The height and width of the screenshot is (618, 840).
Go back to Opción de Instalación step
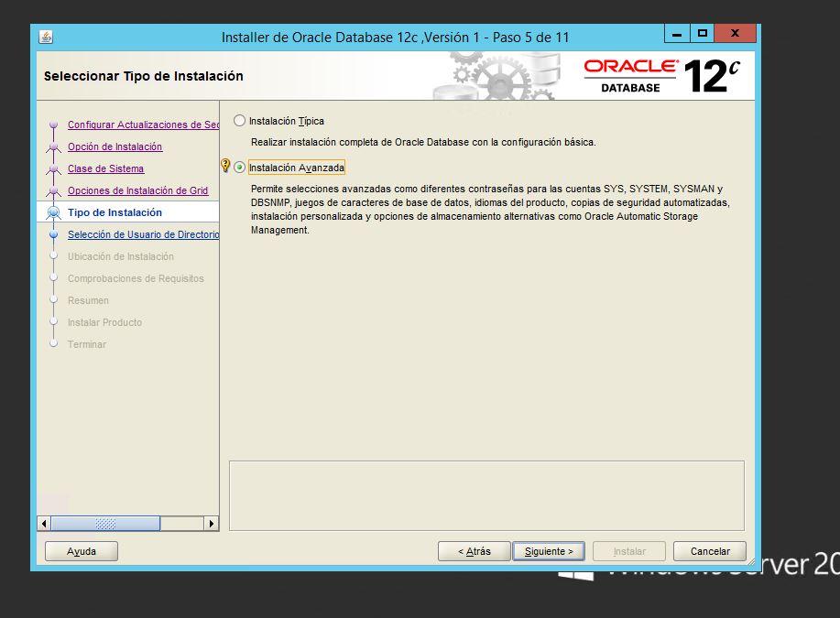coord(115,146)
